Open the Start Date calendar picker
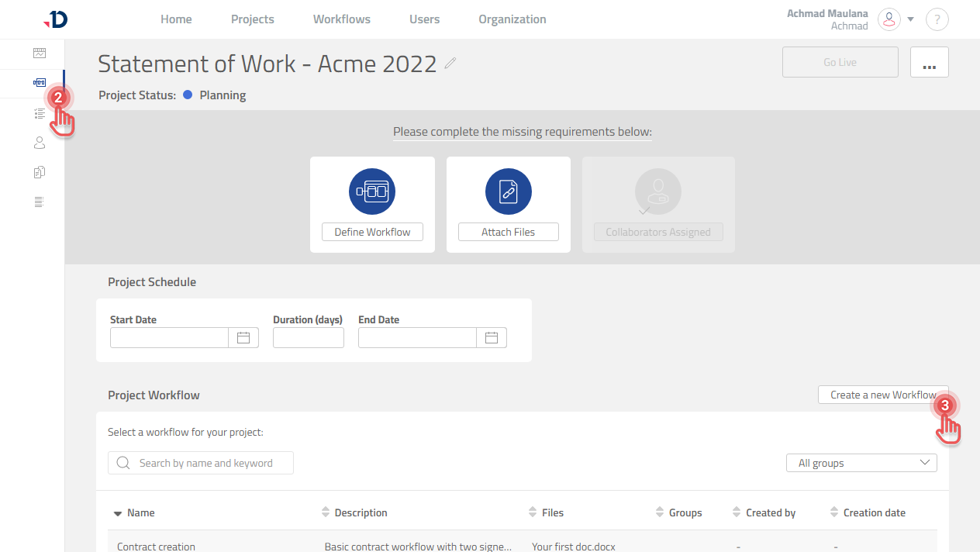The height and width of the screenshot is (552, 980). [x=243, y=337]
